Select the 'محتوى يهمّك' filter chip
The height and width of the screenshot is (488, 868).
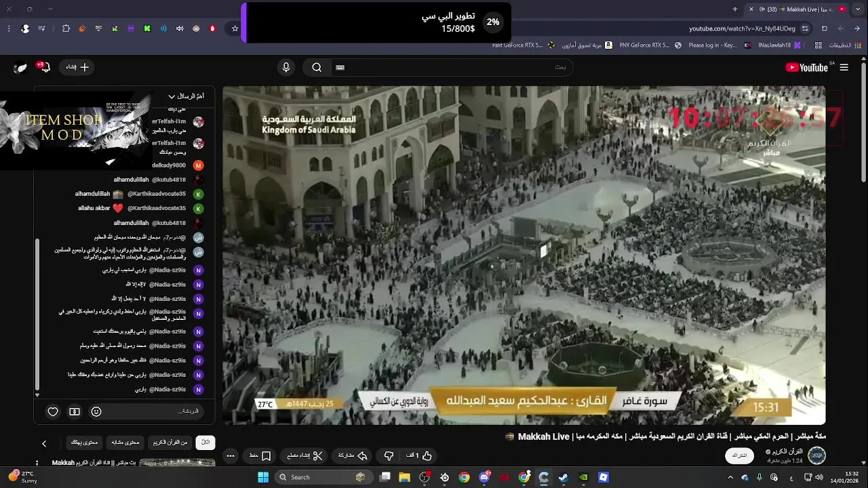[x=85, y=443]
